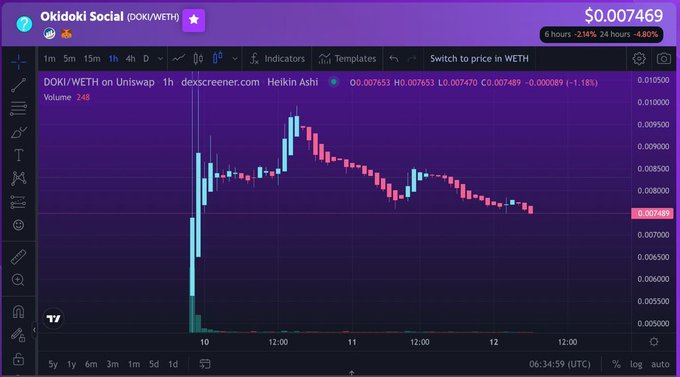Screen dimensions: 680x377
Task: Click the 24 hours -4.80% change
Action: tap(629, 34)
